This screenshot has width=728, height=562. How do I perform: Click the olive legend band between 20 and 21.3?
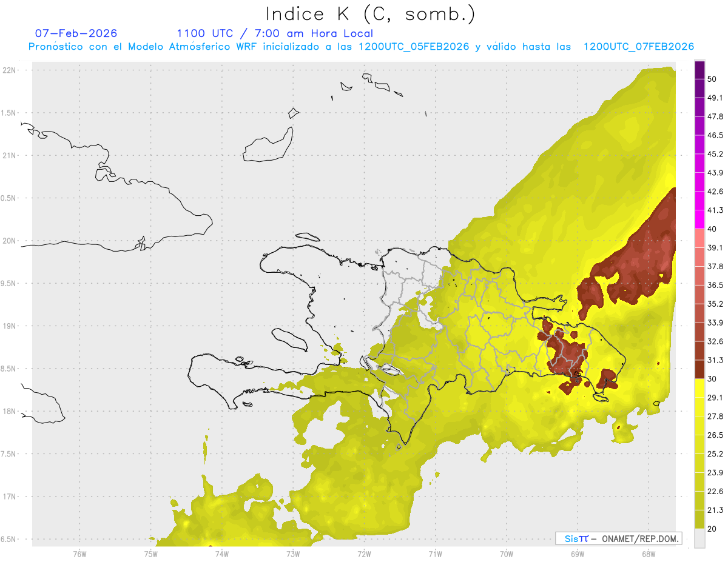click(x=699, y=519)
